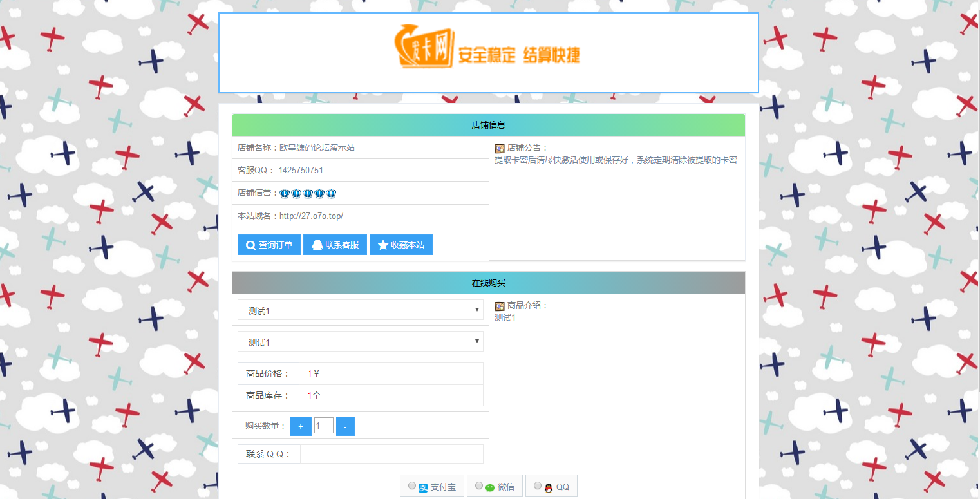Viewport: 980px width, 499px height.
Task: Open the first 测试1 category dropdown
Action: coord(361,310)
